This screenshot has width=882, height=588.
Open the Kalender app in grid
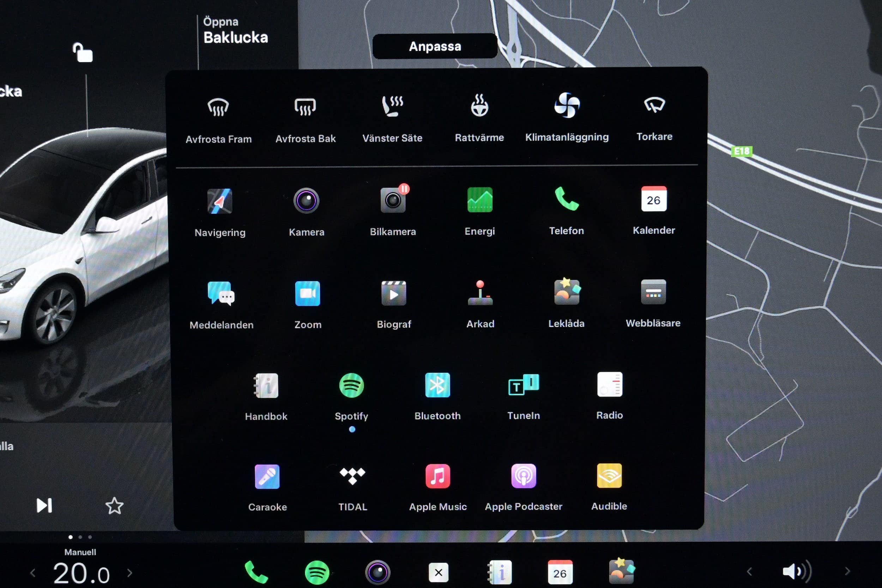coord(654,199)
